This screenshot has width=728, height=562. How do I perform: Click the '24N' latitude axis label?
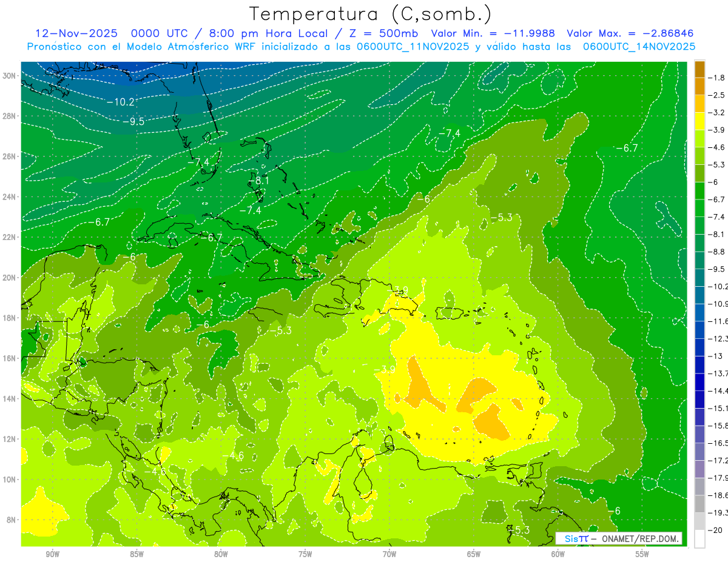click(x=10, y=196)
